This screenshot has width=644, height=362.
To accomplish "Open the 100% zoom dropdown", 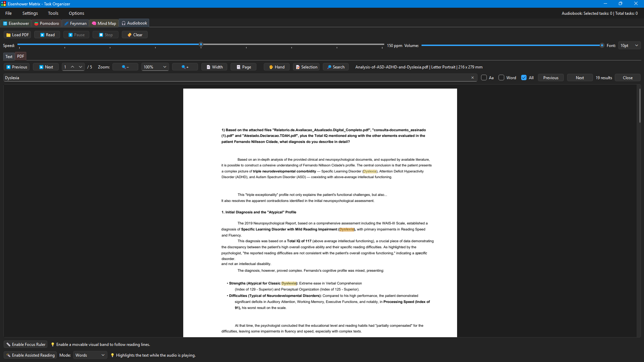I will click(x=155, y=67).
